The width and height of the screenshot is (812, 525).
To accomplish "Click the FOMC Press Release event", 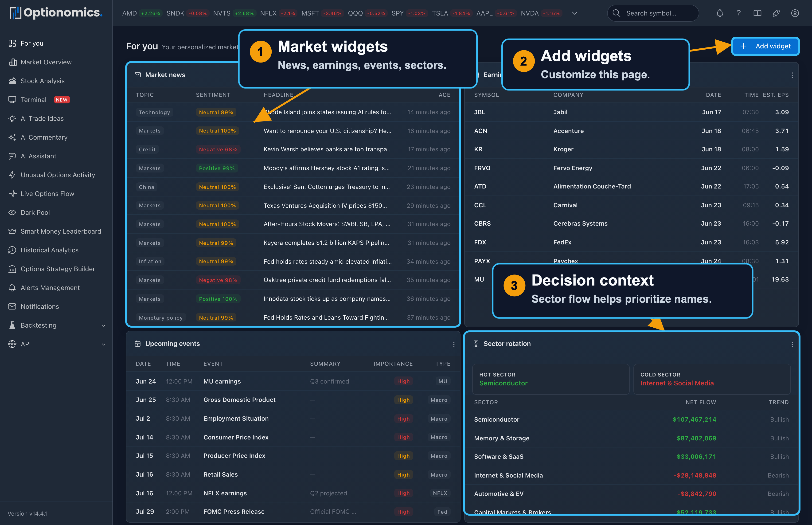I will 234,512.
